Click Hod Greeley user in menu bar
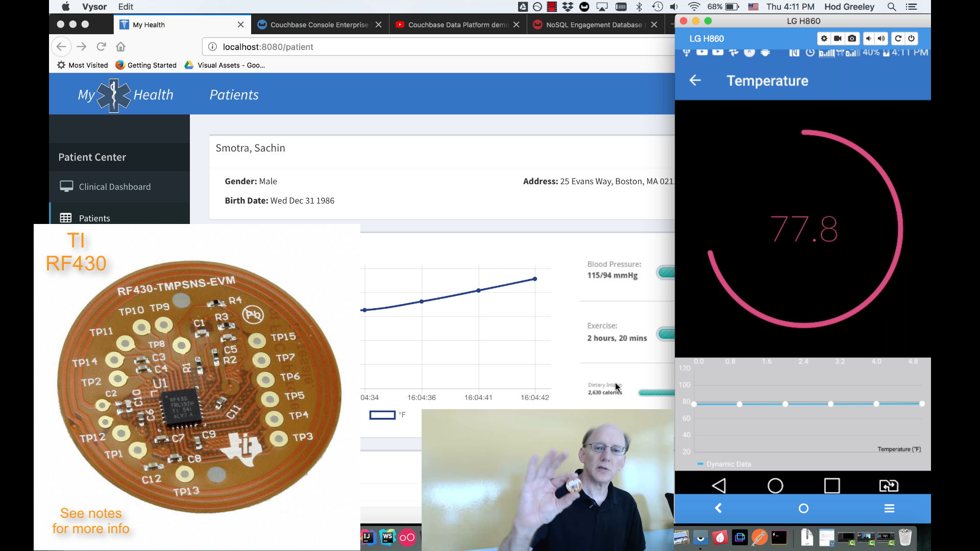 point(849,7)
